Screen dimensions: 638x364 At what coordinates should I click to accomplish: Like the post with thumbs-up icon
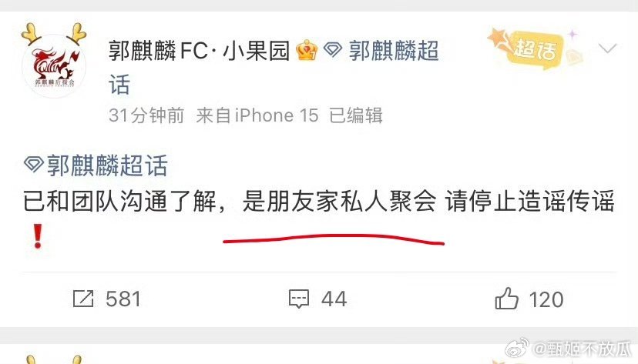(x=506, y=298)
